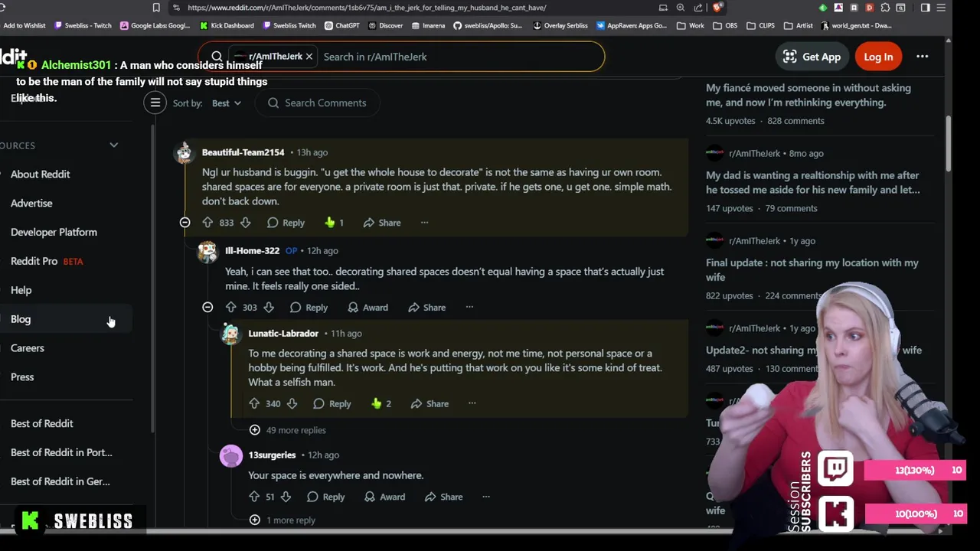980x551 pixels.
Task: Expand 49 more replies
Action: tap(288, 430)
